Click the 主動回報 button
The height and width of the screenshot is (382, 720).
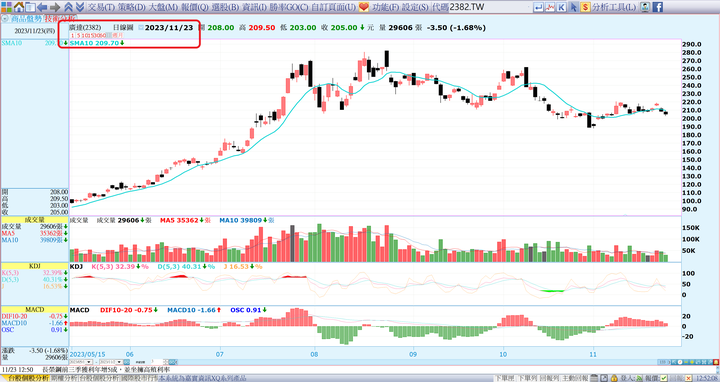pyautogui.click(x=574, y=378)
